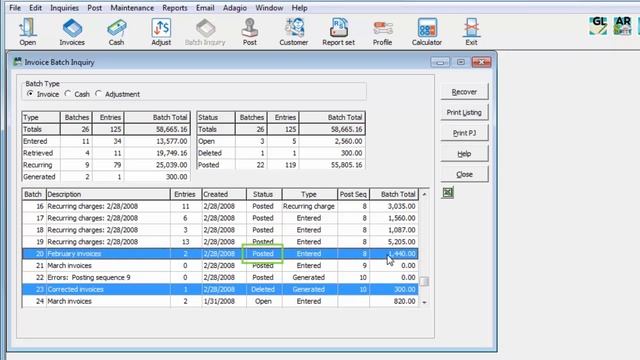Open the Post menu
The width and height of the screenshot is (640, 360).
pos(94,8)
